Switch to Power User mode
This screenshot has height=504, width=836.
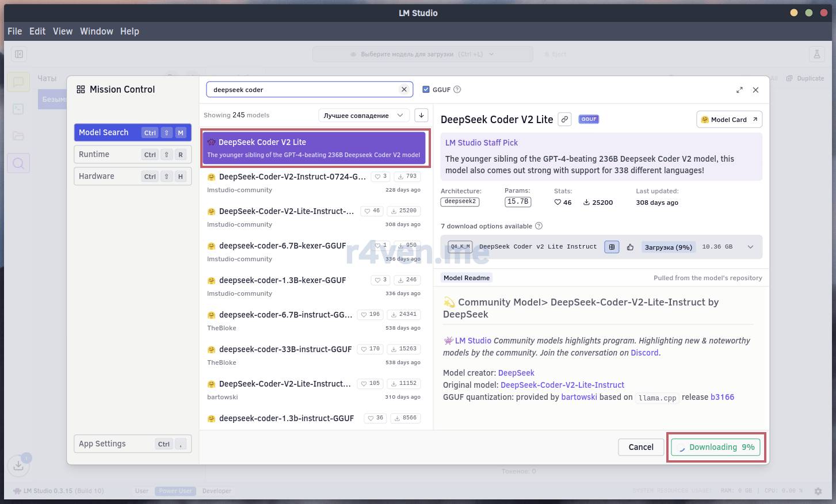point(175,491)
